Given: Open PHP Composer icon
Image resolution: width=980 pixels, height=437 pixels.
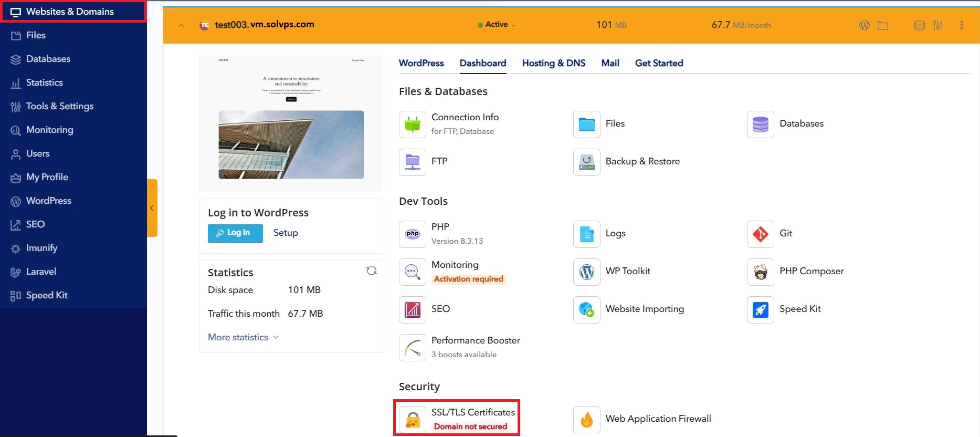Looking at the screenshot, I should (761, 272).
